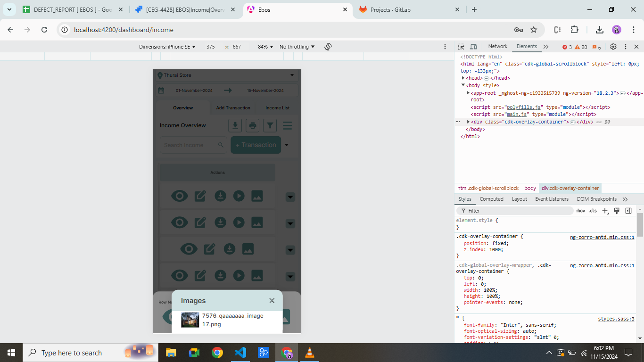Select html.cdk-global-scrollblock in the breadcrumb

click(488, 188)
